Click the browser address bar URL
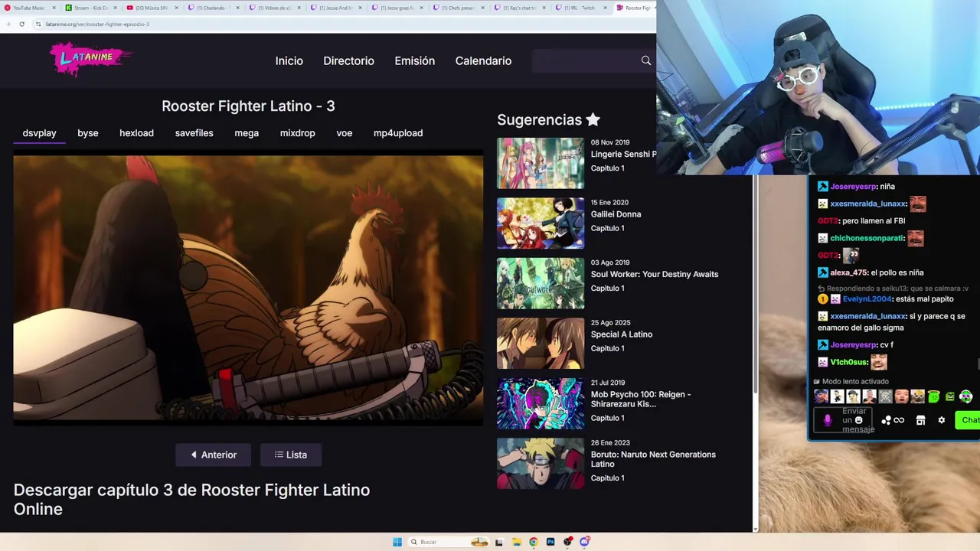 point(97,24)
